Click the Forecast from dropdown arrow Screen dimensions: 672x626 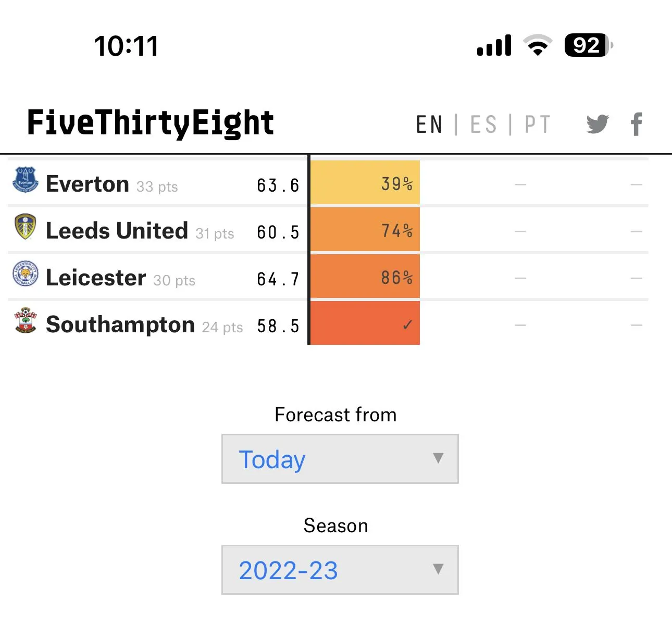[438, 458]
